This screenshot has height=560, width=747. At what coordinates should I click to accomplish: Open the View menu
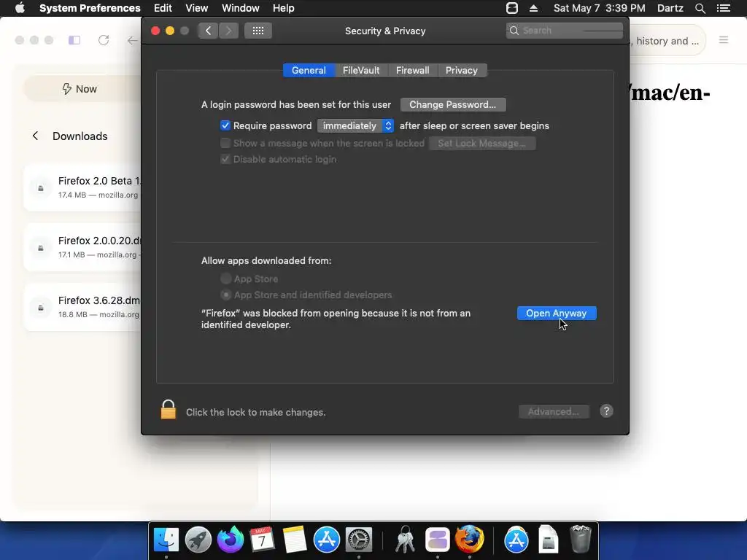click(x=197, y=8)
